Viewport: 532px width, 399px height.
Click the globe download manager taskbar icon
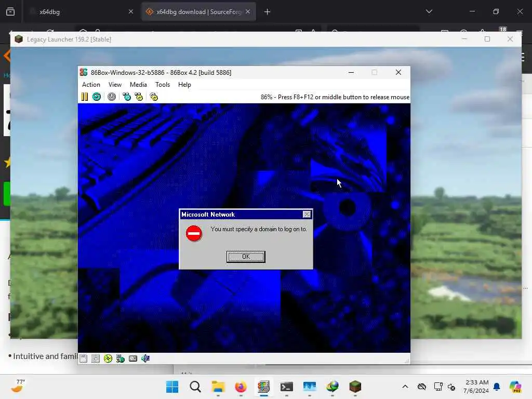(x=332, y=387)
